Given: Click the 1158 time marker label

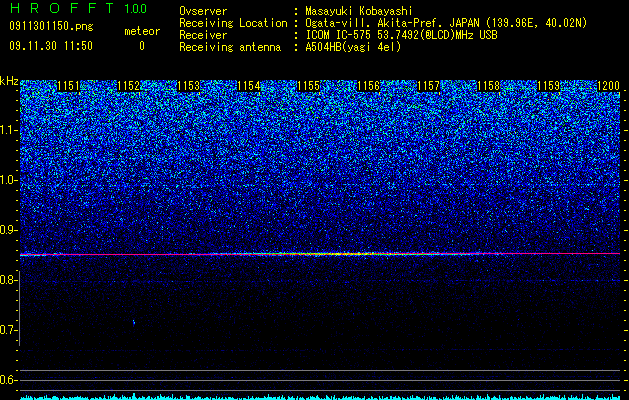Looking at the screenshot, I should point(489,86).
